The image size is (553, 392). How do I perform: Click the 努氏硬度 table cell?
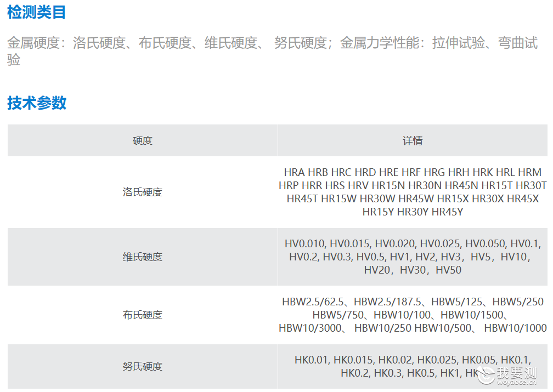(x=143, y=367)
